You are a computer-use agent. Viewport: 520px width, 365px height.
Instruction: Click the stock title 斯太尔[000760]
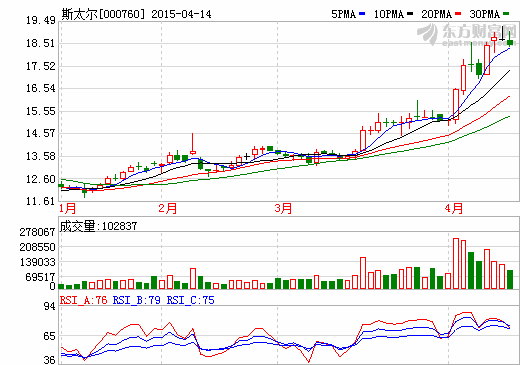tap(103, 14)
